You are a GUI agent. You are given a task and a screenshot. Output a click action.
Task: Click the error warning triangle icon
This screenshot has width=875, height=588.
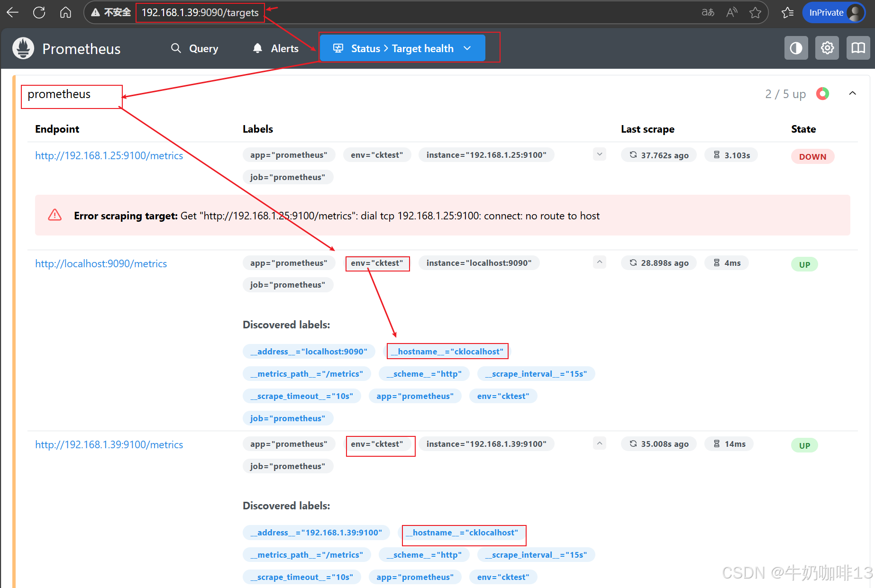click(x=55, y=215)
